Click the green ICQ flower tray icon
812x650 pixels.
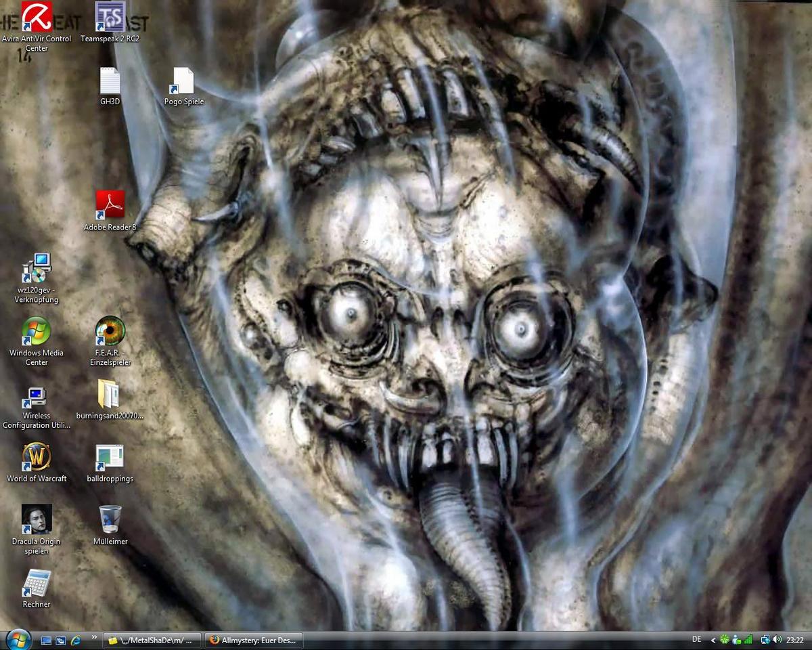point(725,640)
